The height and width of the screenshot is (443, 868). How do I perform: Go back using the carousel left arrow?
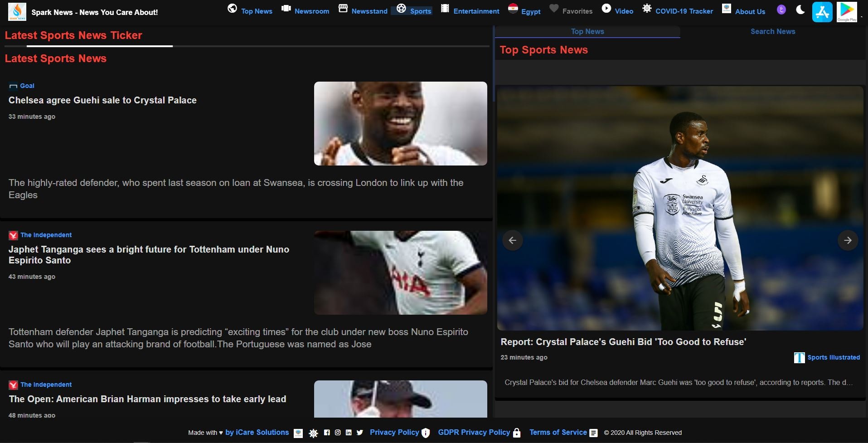point(513,240)
